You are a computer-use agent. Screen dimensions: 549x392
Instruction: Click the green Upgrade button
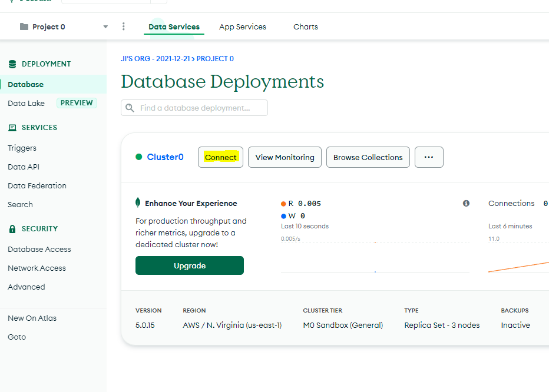tap(190, 265)
